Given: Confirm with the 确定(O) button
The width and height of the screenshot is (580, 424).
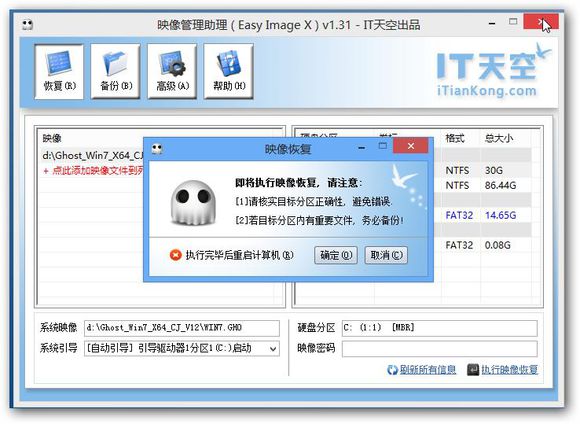Looking at the screenshot, I should pyautogui.click(x=336, y=255).
